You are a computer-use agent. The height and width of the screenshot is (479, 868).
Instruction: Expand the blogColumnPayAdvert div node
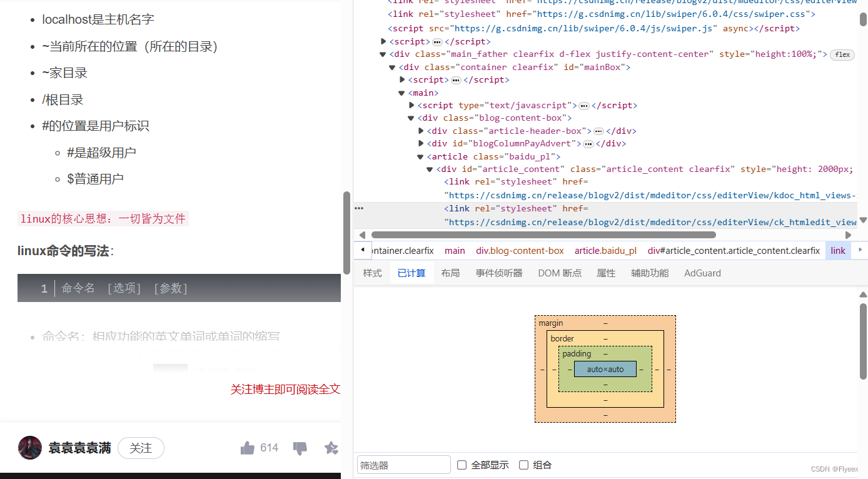point(421,143)
